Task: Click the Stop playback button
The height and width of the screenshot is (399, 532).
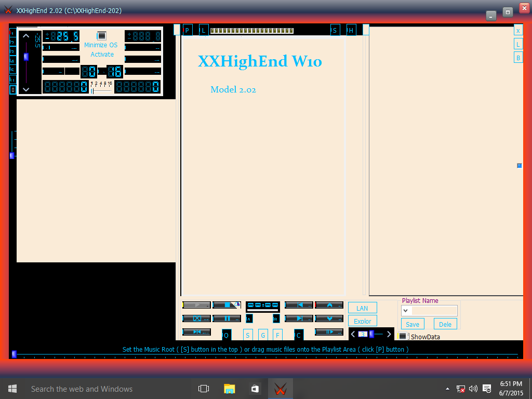Action: pyautogui.click(x=227, y=305)
